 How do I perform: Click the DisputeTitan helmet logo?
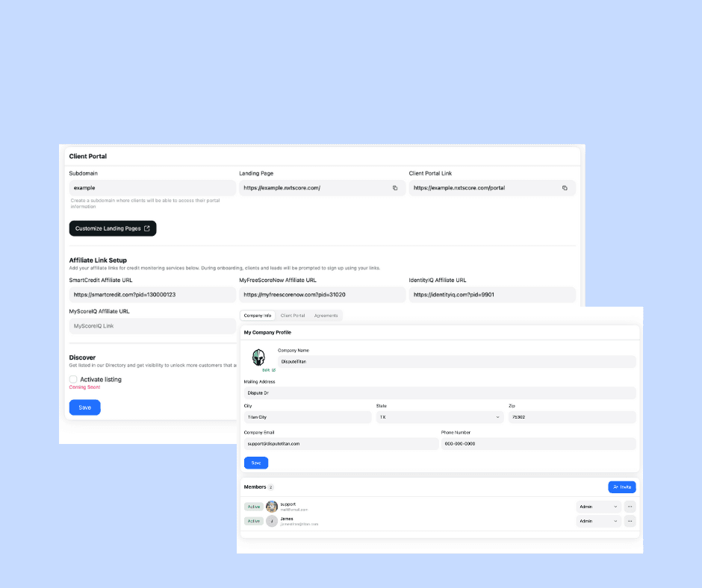pyautogui.click(x=258, y=357)
